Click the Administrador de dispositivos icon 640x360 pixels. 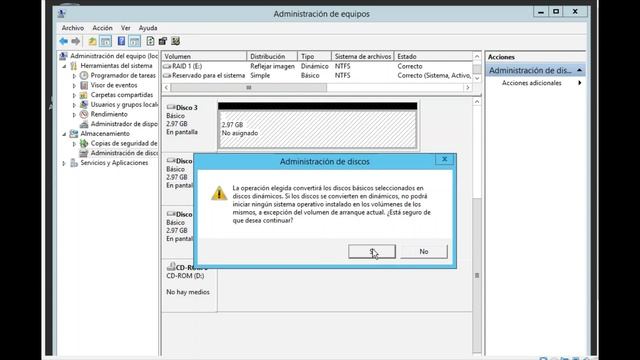[x=84, y=124]
